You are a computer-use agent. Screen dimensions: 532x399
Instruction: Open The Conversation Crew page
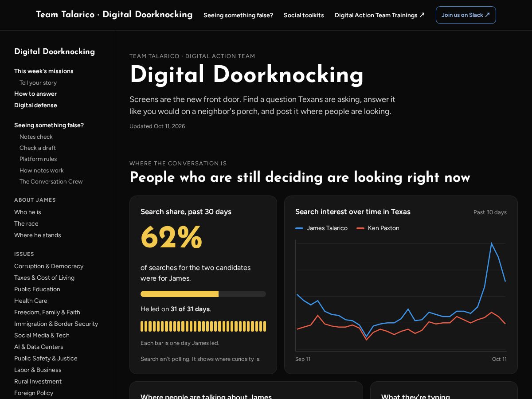(x=51, y=181)
